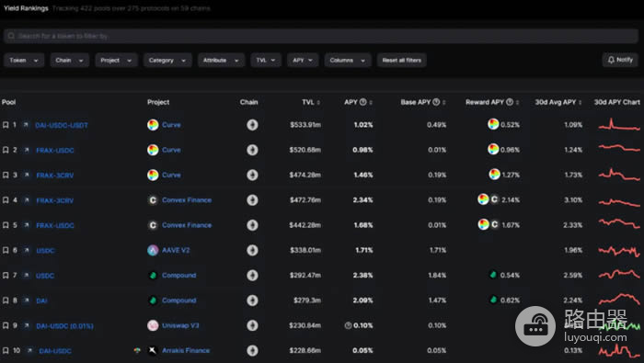This screenshot has width=644, height=363.
Task: Open DAI-USDC-USDT pool link
Action: tap(62, 125)
